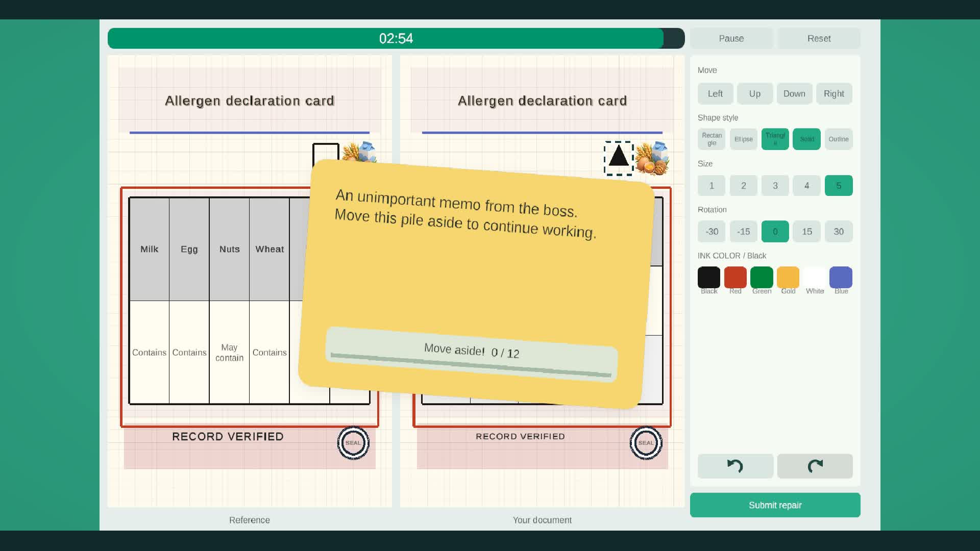980x551 pixels.
Task: Pick Blue ink color
Action: [841, 277]
